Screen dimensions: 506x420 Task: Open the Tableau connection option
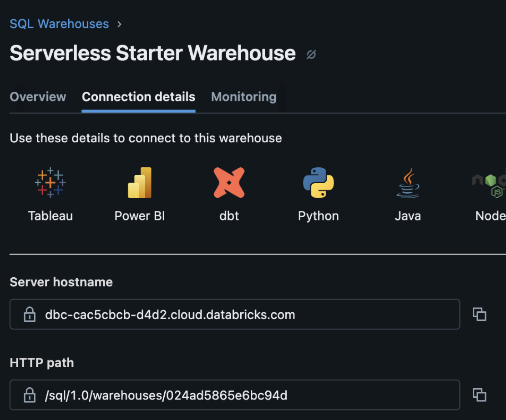pos(50,183)
